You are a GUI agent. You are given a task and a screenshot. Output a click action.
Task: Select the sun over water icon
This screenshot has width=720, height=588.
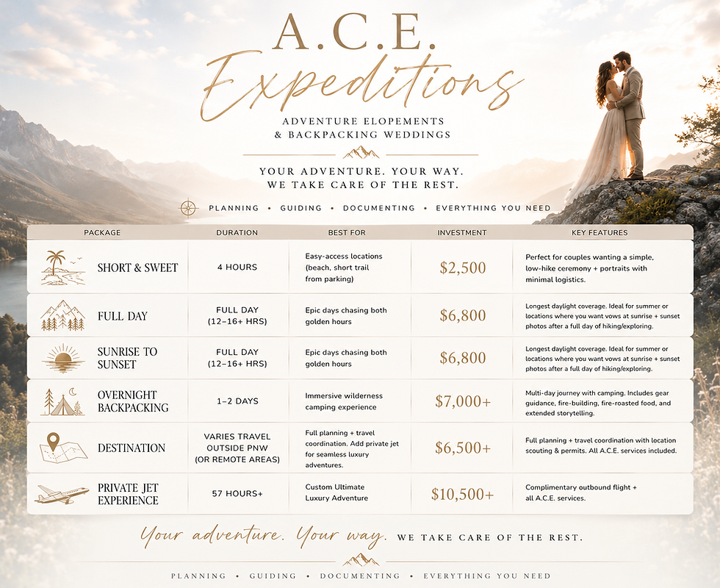pyautogui.click(x=63, y=358)
